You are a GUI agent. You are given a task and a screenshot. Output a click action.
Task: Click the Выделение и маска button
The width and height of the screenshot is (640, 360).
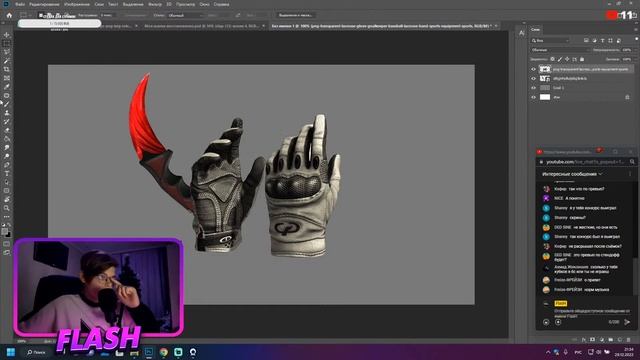(296, 15)
